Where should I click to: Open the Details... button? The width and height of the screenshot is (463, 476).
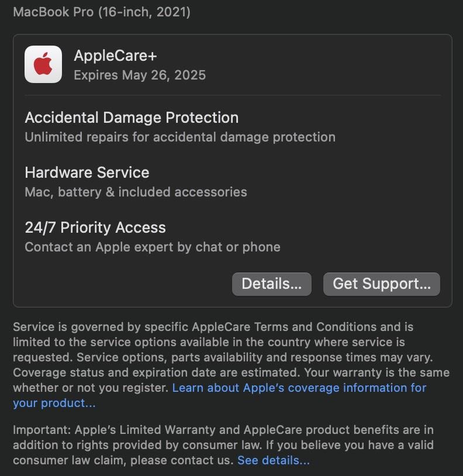(x=272, y=284)
